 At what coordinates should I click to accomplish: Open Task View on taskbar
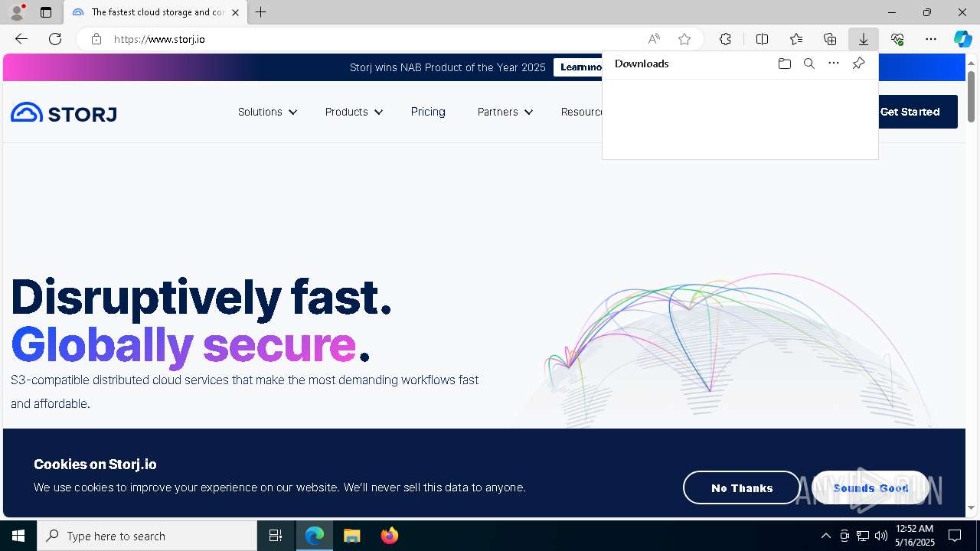point(276,536)
